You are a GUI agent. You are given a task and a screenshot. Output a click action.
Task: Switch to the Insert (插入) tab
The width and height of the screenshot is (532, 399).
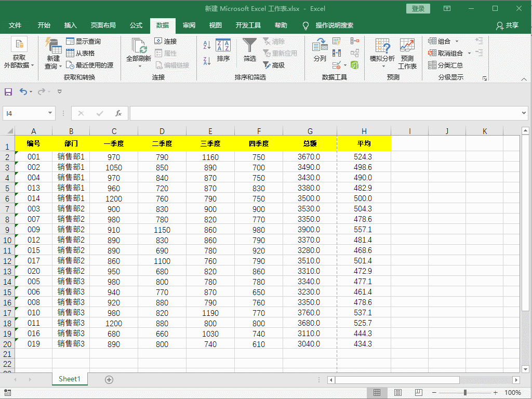click(71, 25)
